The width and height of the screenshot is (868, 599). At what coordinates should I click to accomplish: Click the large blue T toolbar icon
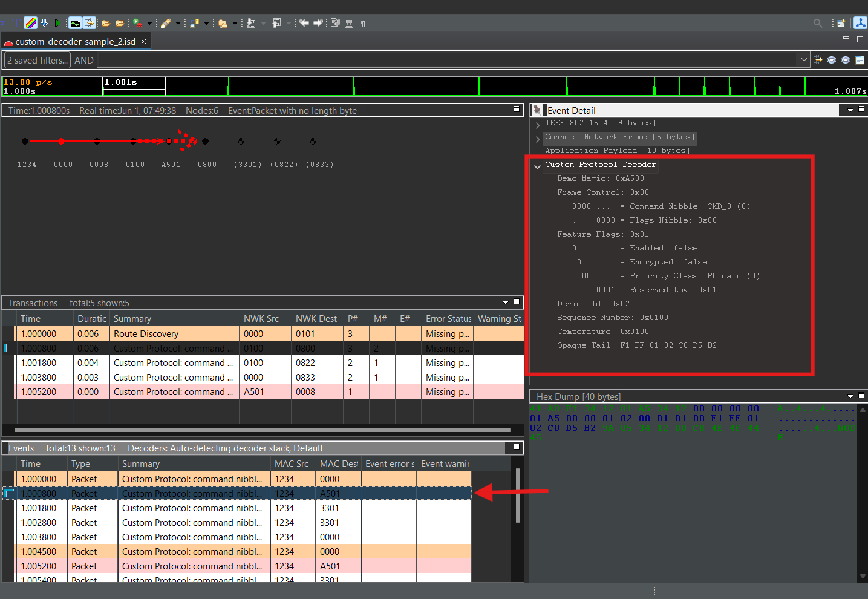tap(16, 23)
